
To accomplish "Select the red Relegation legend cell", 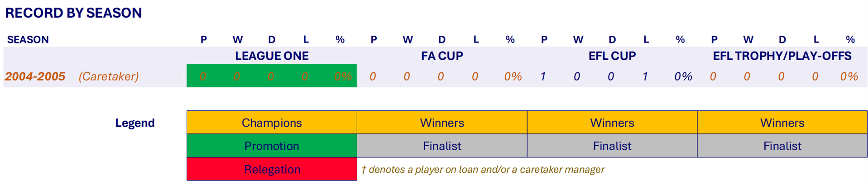I will 272,170.
